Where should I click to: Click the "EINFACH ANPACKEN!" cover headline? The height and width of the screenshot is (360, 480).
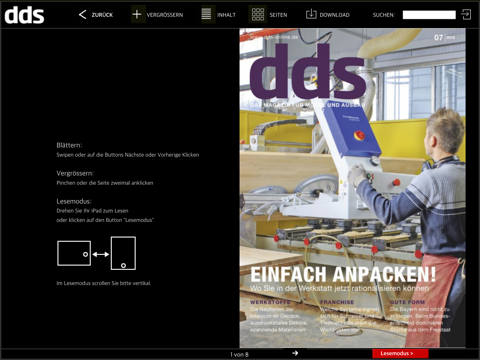pyautogui.click(x=343, y=275)
